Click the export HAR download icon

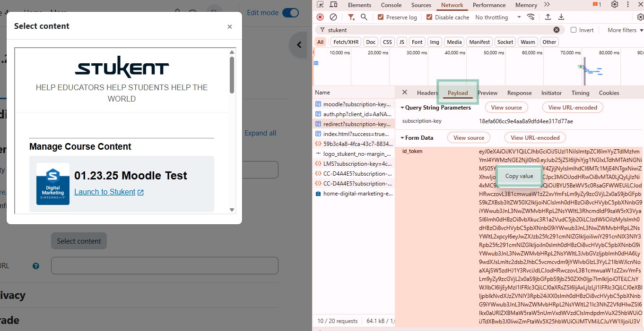561,17
